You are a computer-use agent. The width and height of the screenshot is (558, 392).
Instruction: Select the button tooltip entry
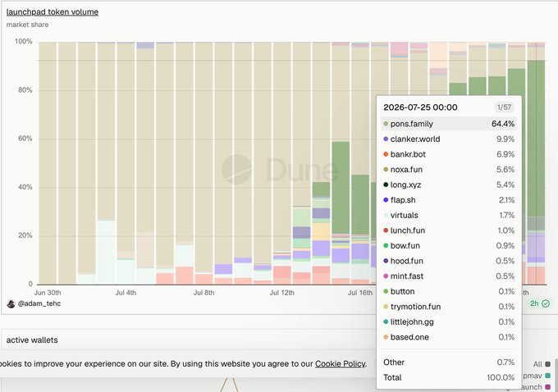449,291
